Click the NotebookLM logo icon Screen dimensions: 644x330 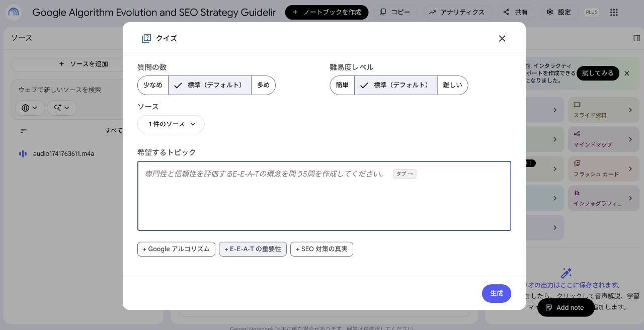(x=14, y=12)
